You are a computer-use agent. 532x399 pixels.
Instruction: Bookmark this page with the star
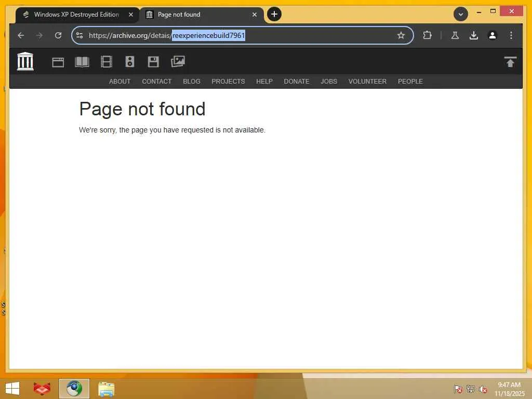point(401,35)
